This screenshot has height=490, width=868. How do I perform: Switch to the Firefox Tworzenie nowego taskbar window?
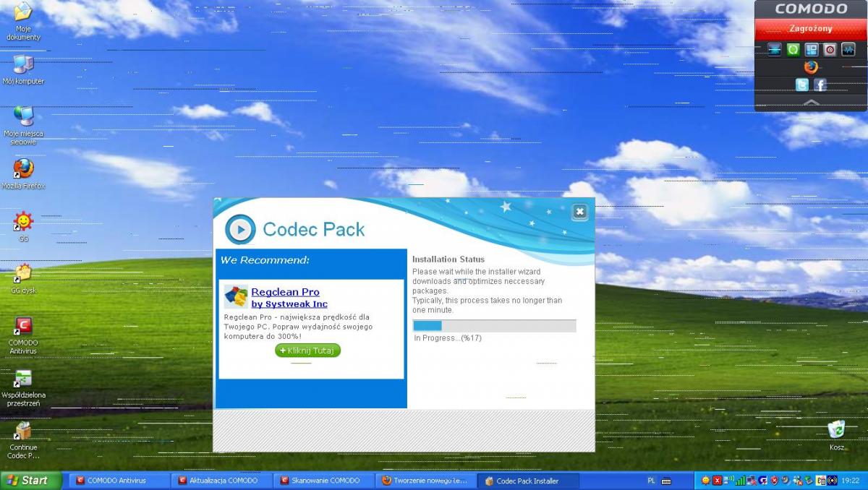tap(426, 481)
